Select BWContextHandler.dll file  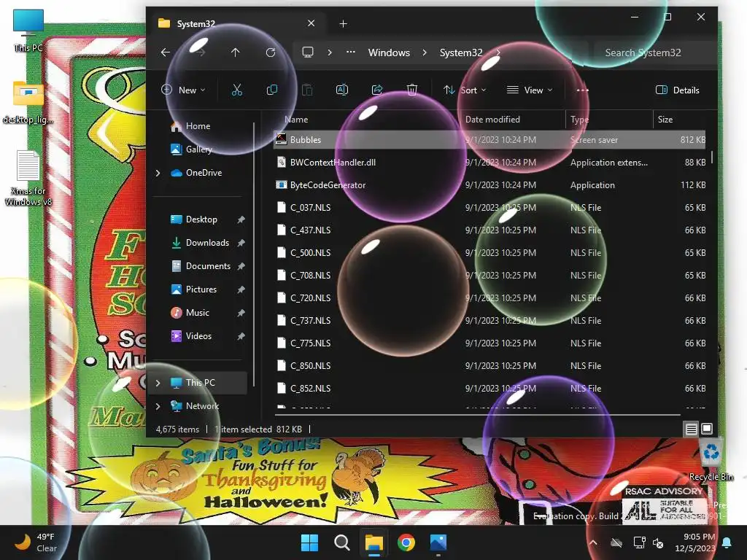coord(489,162)
